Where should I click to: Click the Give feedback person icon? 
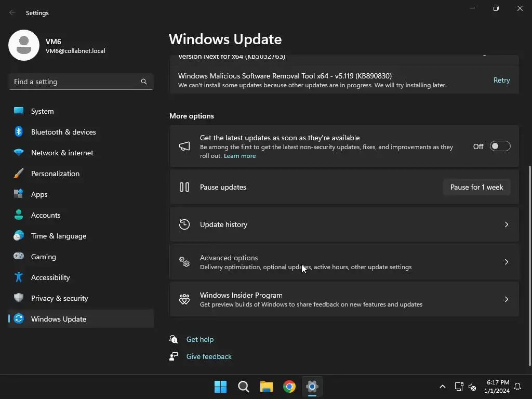(174, 356)
